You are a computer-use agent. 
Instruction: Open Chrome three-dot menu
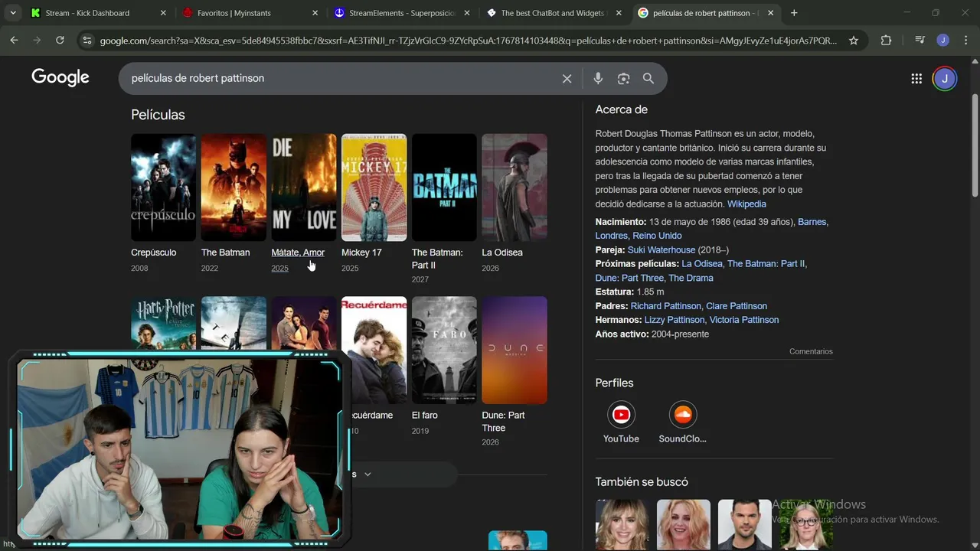pos(966,41)
